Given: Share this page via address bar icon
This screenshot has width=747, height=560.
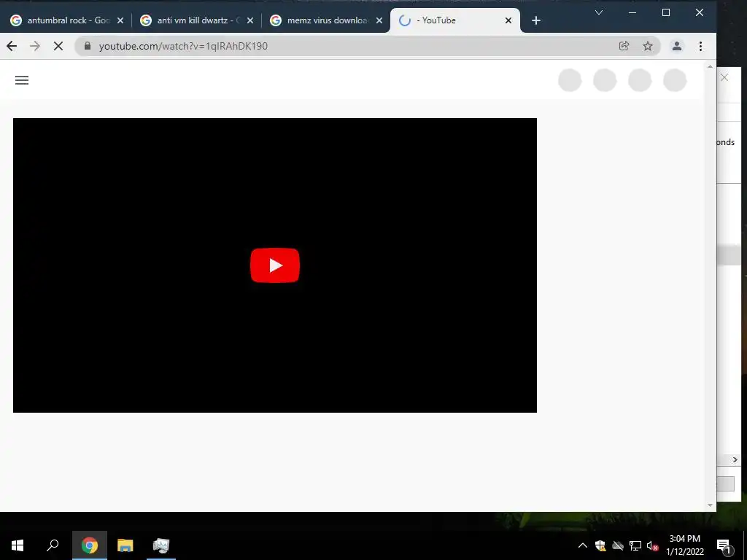Looking at the screenshot, I should click(624, 46).
